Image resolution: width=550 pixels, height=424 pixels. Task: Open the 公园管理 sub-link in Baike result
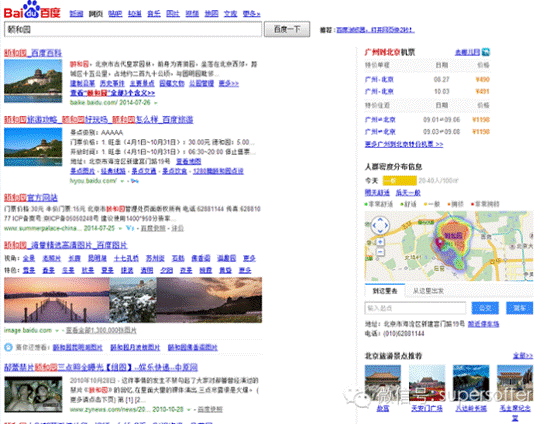point(202,83)
